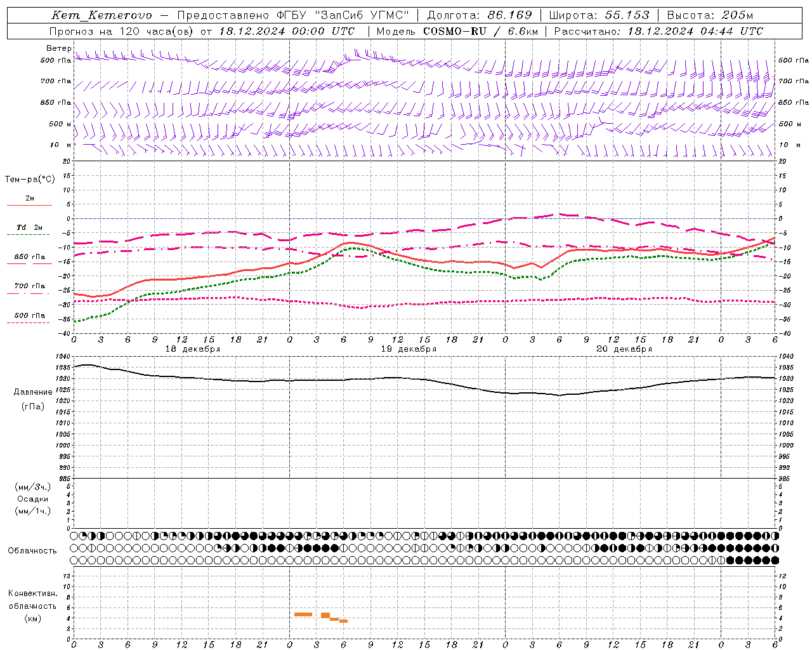The height and width of the screenshot is (650, 812).
Task: Click the latitude value Широта: 55.153
Action: [x=599, y=15]
